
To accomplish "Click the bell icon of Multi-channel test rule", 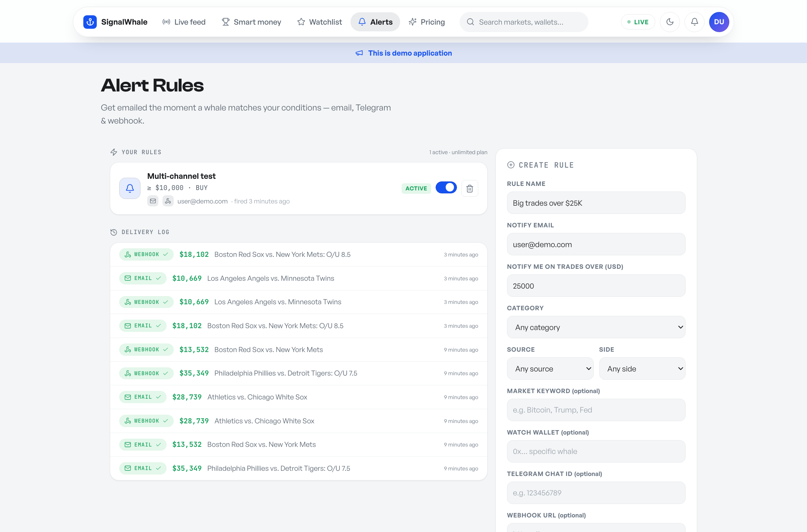I will point(130,188).
